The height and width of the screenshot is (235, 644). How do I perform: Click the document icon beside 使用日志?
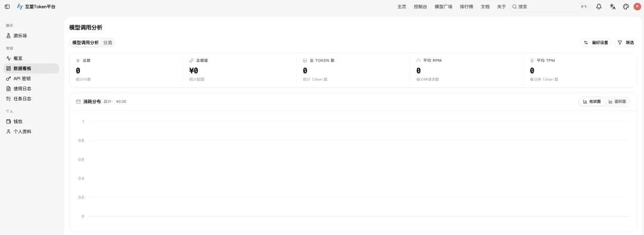pos(8,89)
